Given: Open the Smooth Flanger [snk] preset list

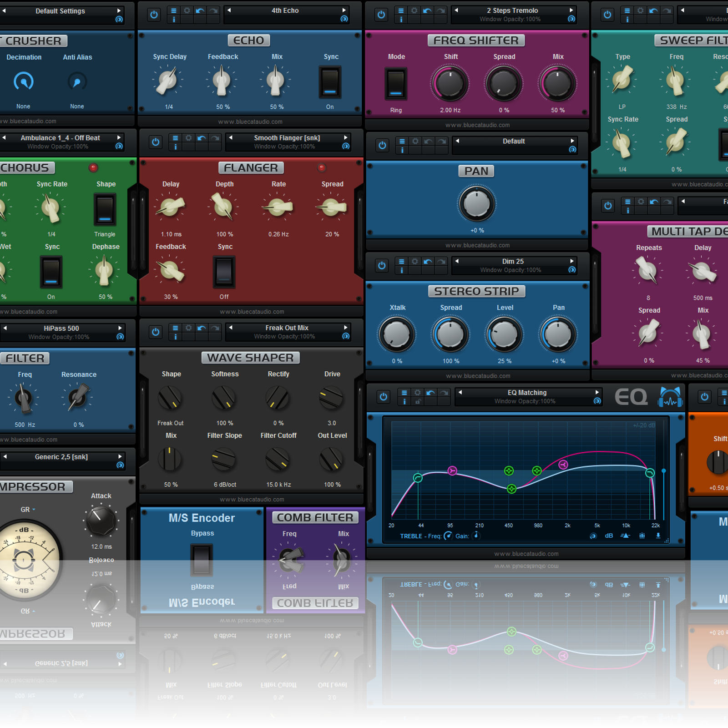Looking at the screenshot, I should 287,138.
